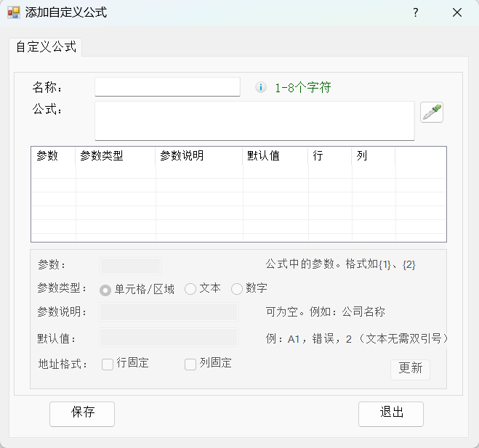Screen dimensions: 479x448
Task: Click the 默认值 column header in table
Action: click(275, 156)
